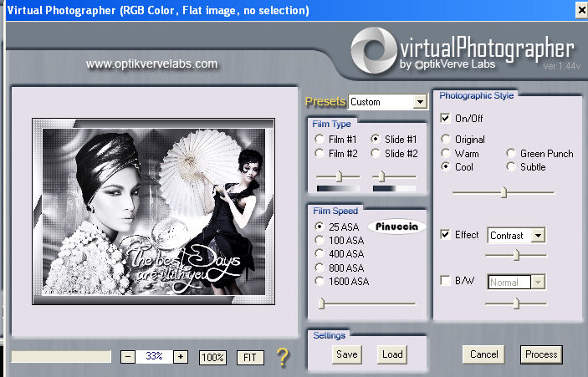Click the Slide type strength slider handle

pyautogui.click(x=381, y=176)
